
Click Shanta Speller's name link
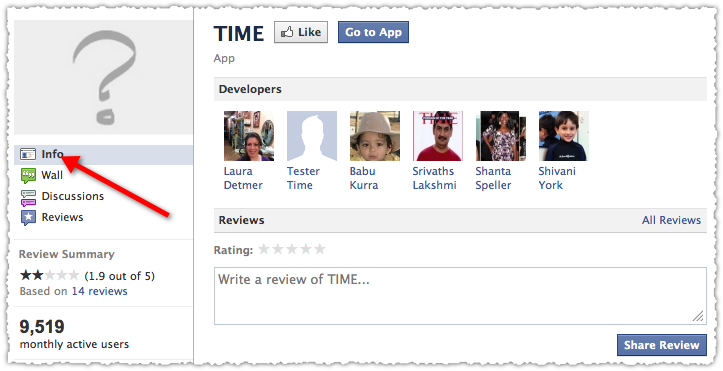pyautogui.click(x=493, y=178)
